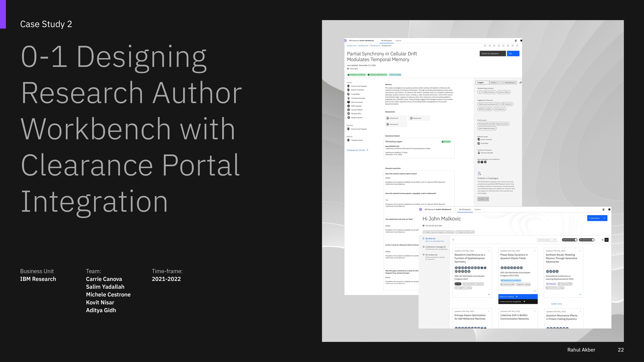Open arrow on Synthetic Recall card
The width and height of the screenshot is (644, 362).
(x=580, y=295)
